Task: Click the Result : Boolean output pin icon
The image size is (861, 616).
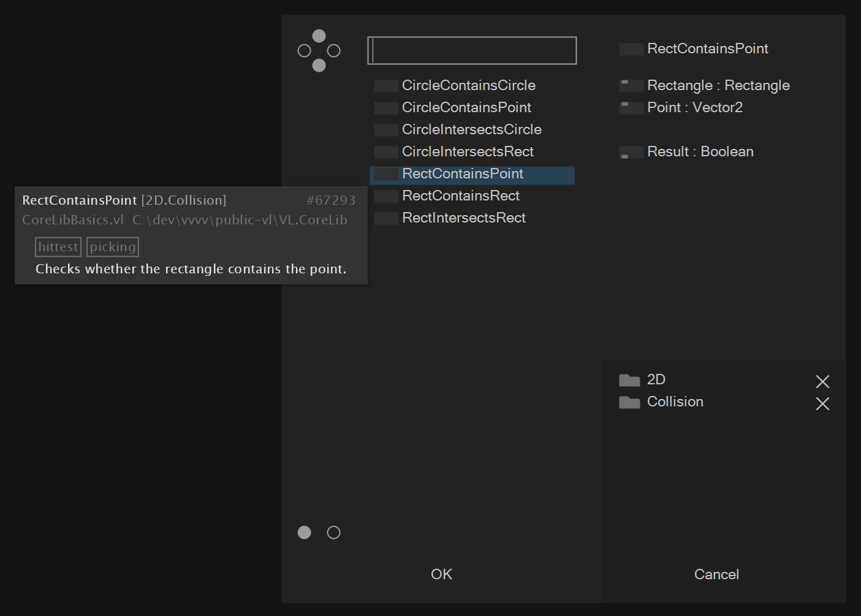Action: click(631, 152)
